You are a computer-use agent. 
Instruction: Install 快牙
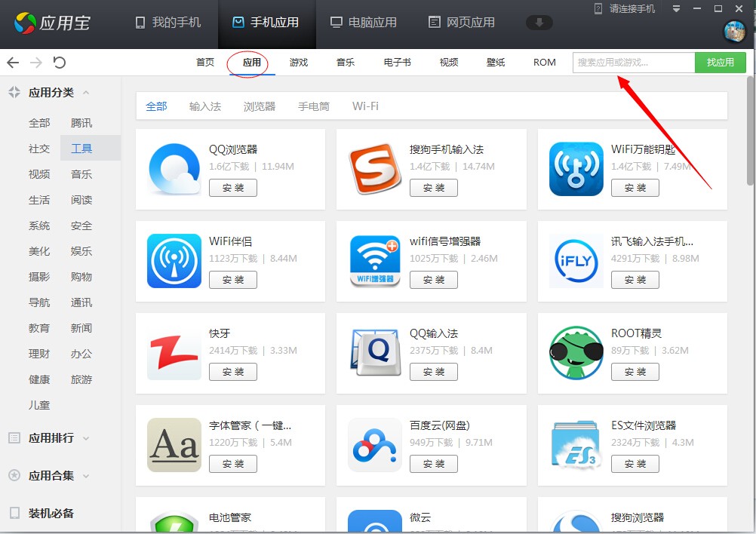point(233,372)
